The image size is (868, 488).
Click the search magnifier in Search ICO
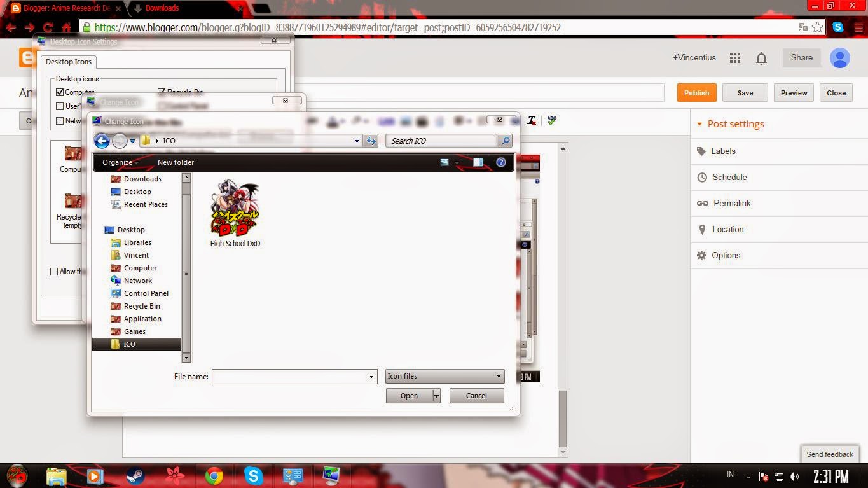(x=506, y=141)
